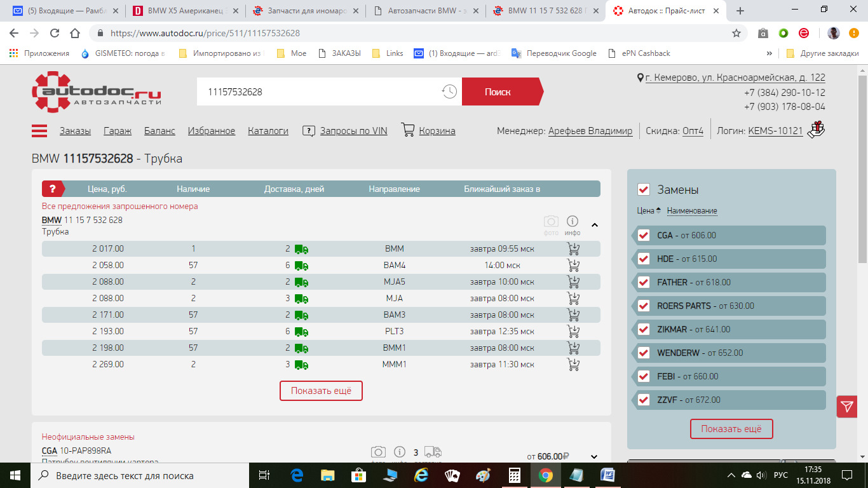The width and height of the screenshot is (868, 488).
Task: Click the red Поиск button
Action: pyautogui.click(x=501, y=91)
